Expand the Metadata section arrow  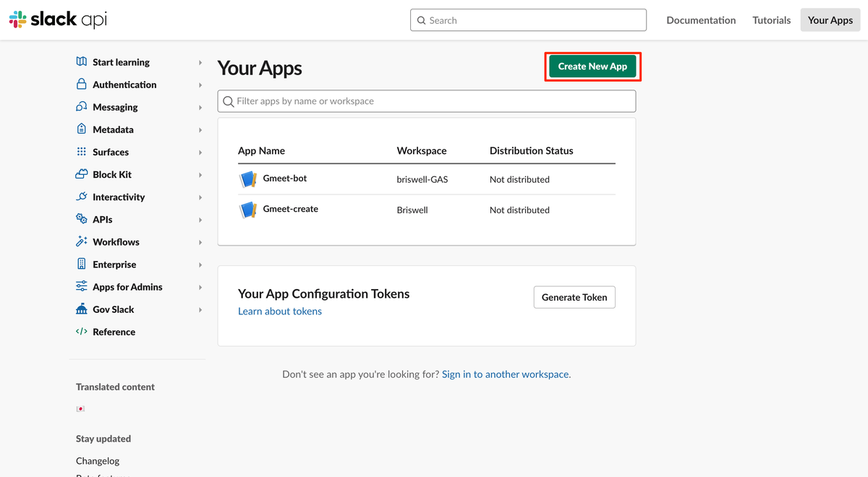coord(200,130)
